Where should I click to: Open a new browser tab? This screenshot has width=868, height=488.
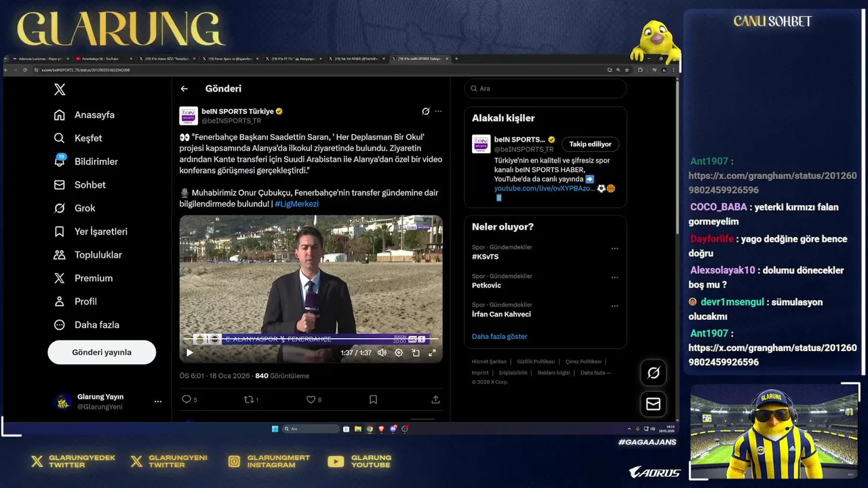pos(456,59)
